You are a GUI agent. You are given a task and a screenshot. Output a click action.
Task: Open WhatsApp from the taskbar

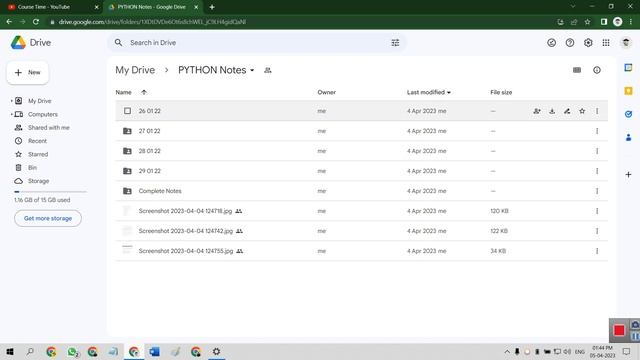[73, 351]
